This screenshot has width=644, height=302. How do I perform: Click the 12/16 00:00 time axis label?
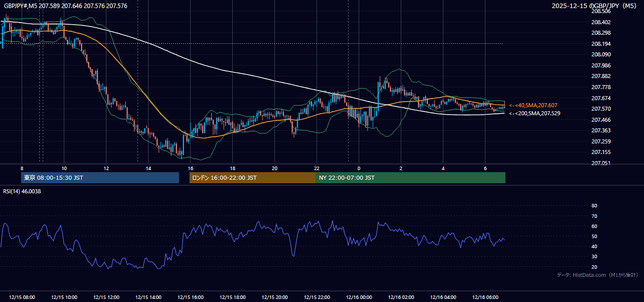(x=359, y=297)
